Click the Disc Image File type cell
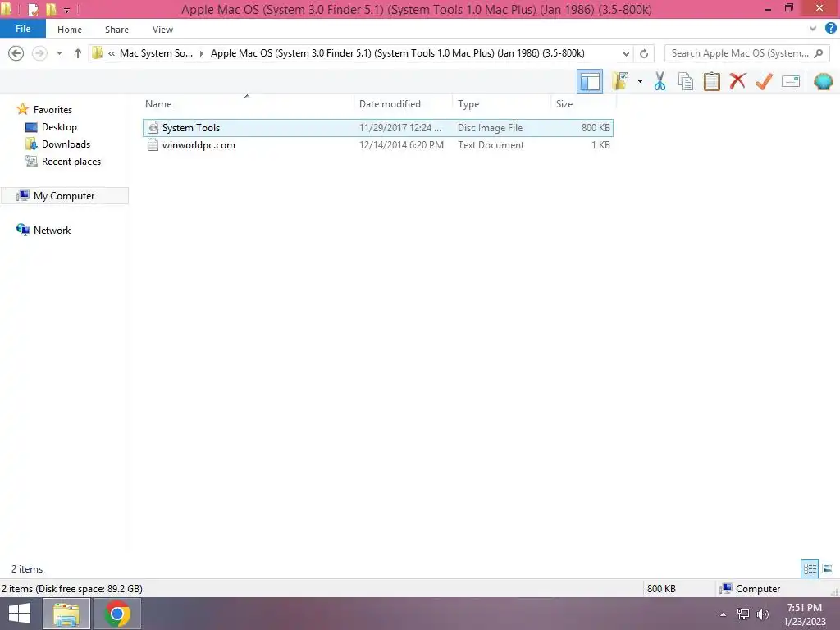 tap(490, 127)
